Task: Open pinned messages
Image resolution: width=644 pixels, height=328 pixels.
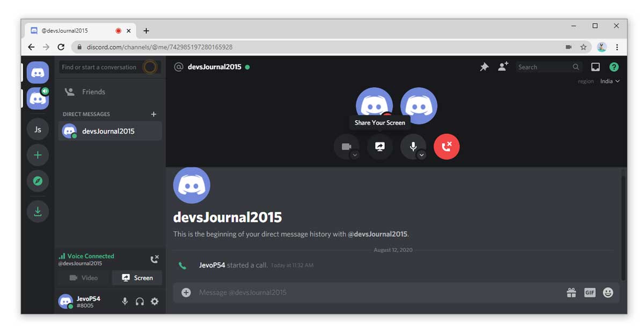Action: click(x=484, y=67)
